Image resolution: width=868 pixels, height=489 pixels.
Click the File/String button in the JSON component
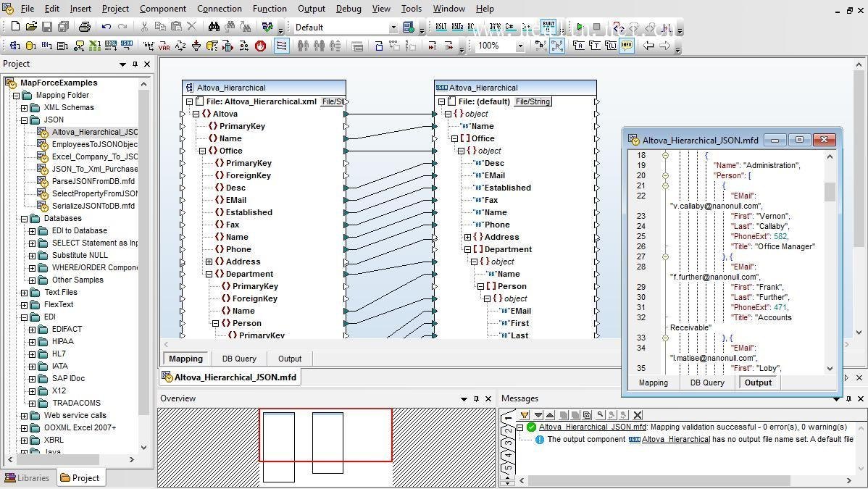[x=533, y=101]
